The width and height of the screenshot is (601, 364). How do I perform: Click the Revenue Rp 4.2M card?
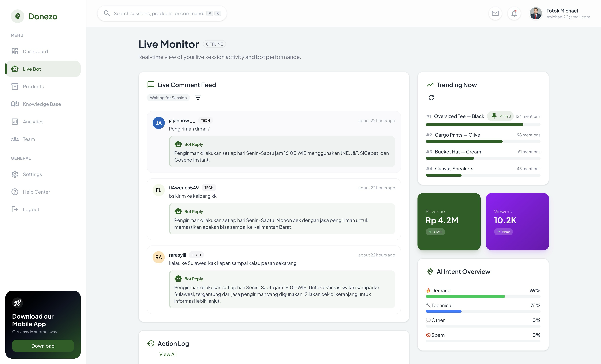449,222
